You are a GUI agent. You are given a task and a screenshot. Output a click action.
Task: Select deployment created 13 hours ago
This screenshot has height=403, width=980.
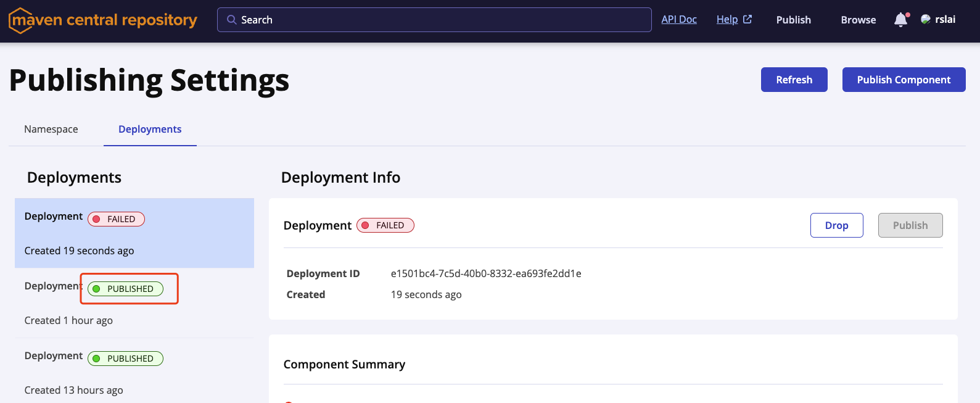[x=134, y=371]
